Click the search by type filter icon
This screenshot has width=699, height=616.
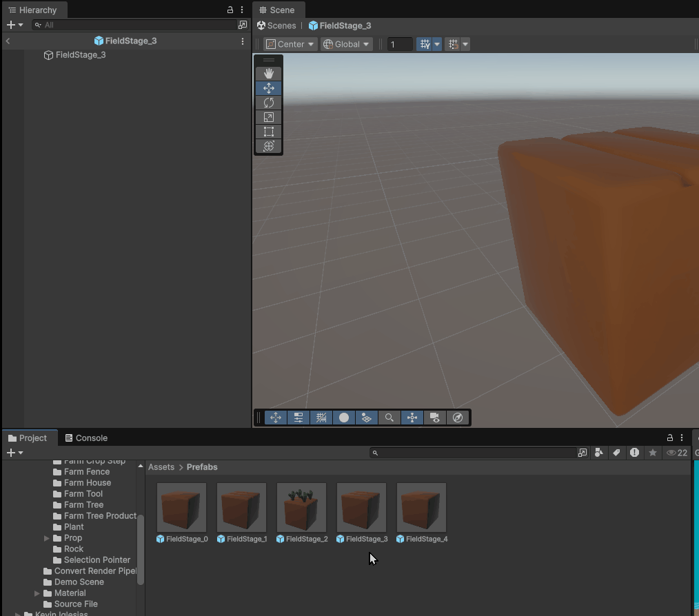[598, 453]
